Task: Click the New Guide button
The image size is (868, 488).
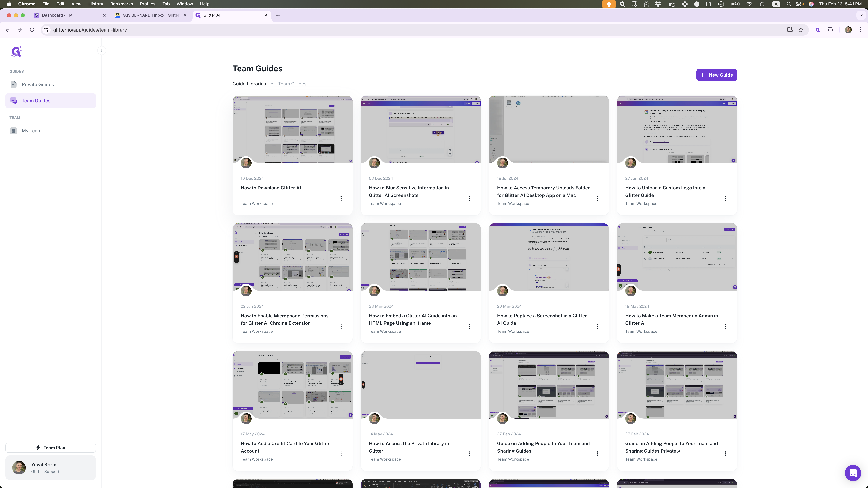Action: click(716, 75)
